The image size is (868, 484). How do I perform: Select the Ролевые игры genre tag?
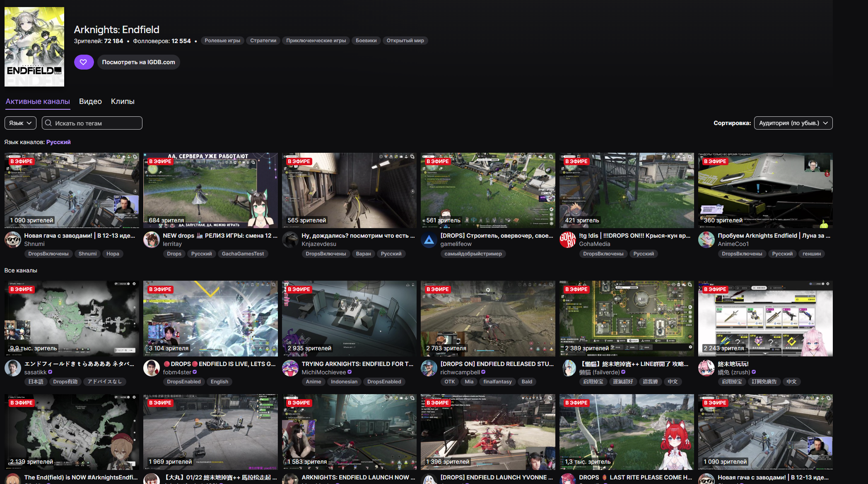(222, 41)
